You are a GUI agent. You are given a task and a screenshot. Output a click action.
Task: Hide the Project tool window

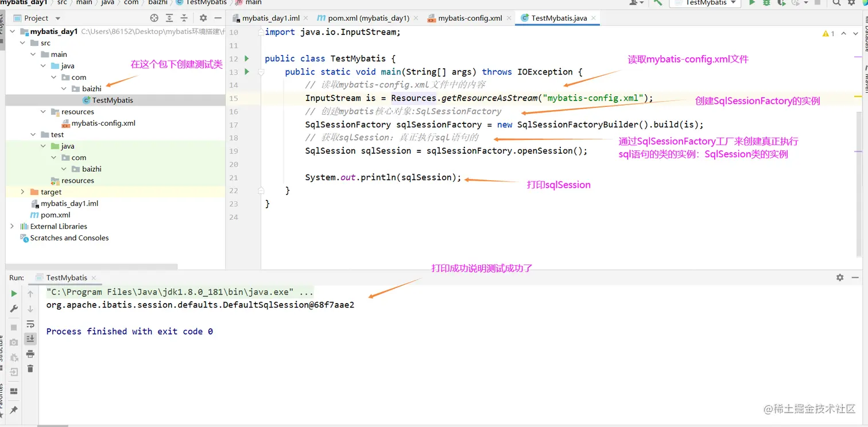coord(218,18)
